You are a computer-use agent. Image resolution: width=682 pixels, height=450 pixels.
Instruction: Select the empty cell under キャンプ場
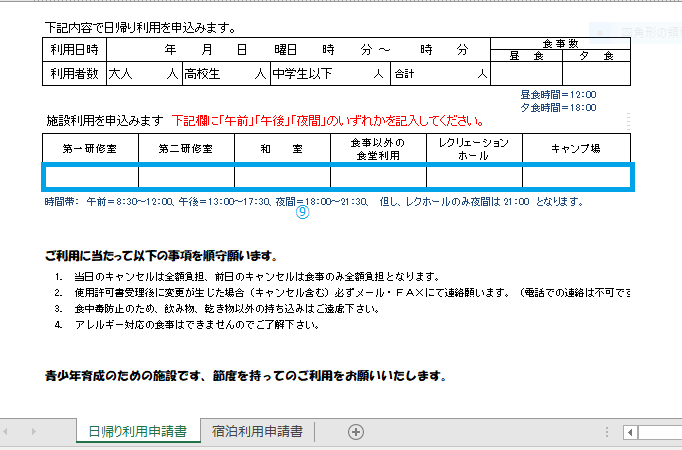576,177
